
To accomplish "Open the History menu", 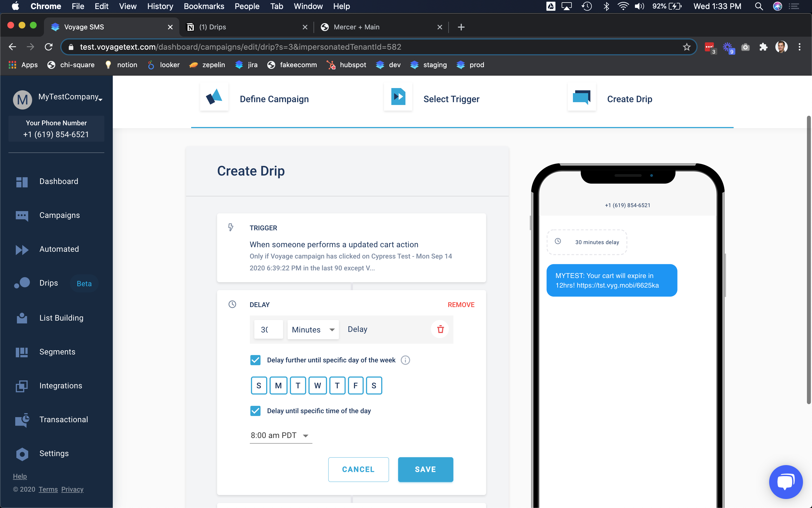I will 160,6.
